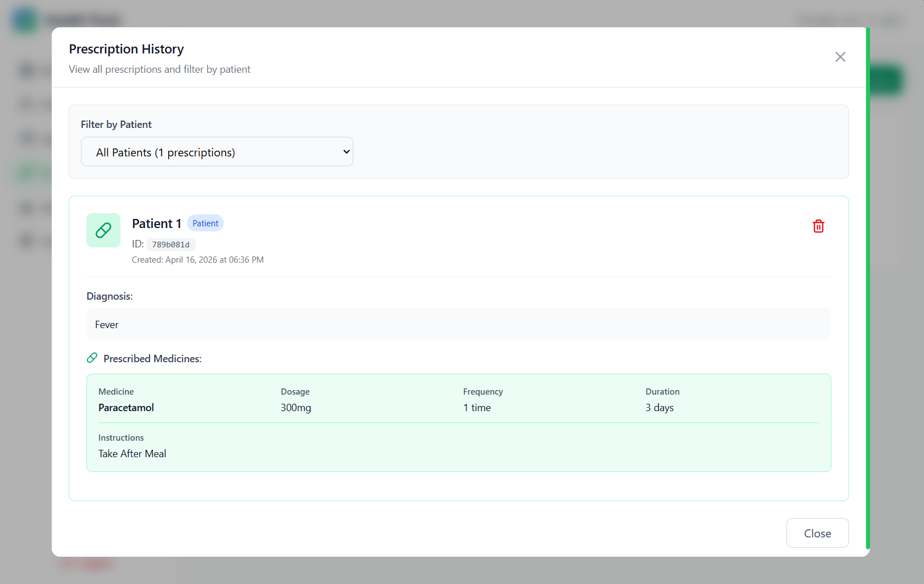The image size is (924, 584).
Task: Click the Filter by Patient label
Action: (x=116, y=125)
